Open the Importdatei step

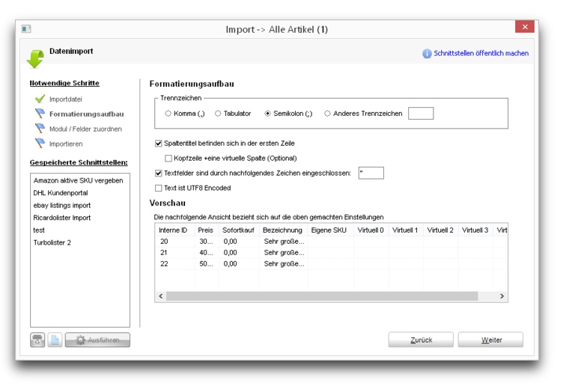[66, 99]
